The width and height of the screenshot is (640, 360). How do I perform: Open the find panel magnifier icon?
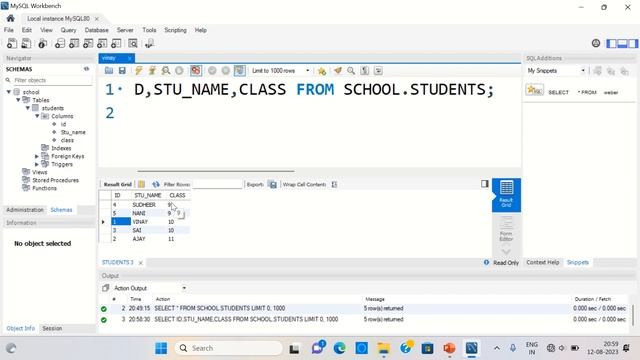351,71
